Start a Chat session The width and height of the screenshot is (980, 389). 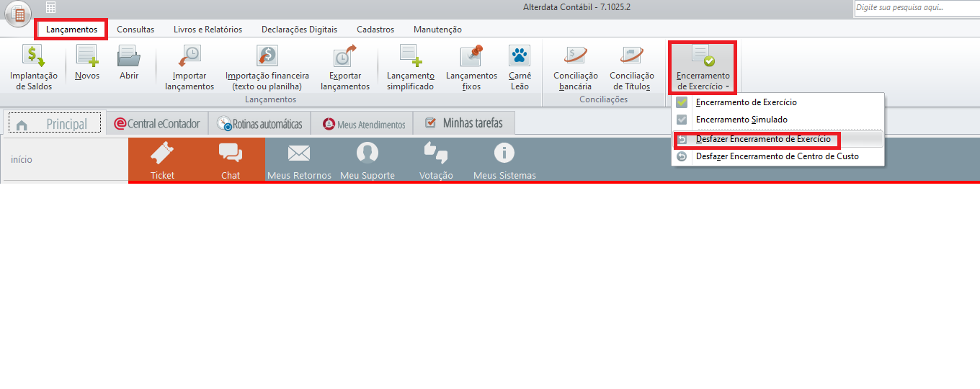click(231, 160)
